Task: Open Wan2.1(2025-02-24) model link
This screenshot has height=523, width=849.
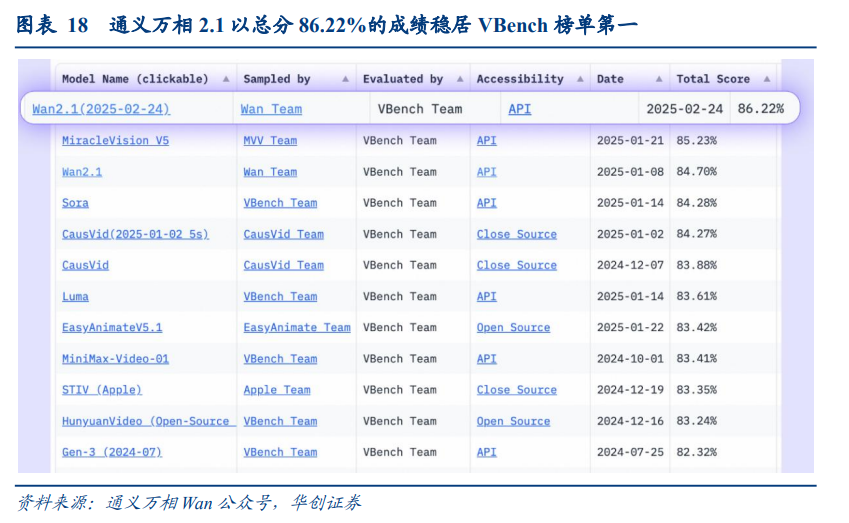Action: (x=101, y=109)
